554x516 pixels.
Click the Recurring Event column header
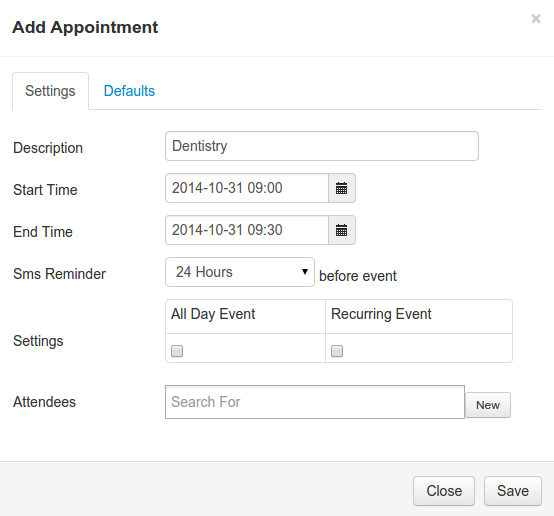point(381,314)
